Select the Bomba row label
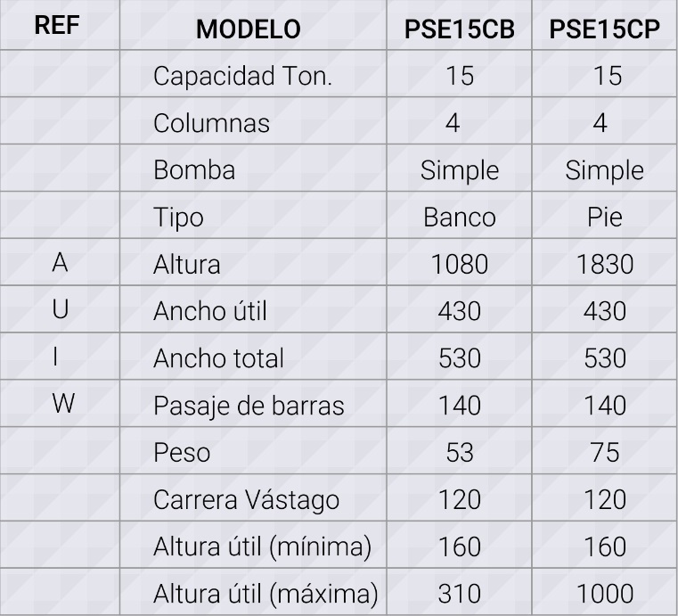The width and height of the screenshot is (678, 616). [194, 170]
